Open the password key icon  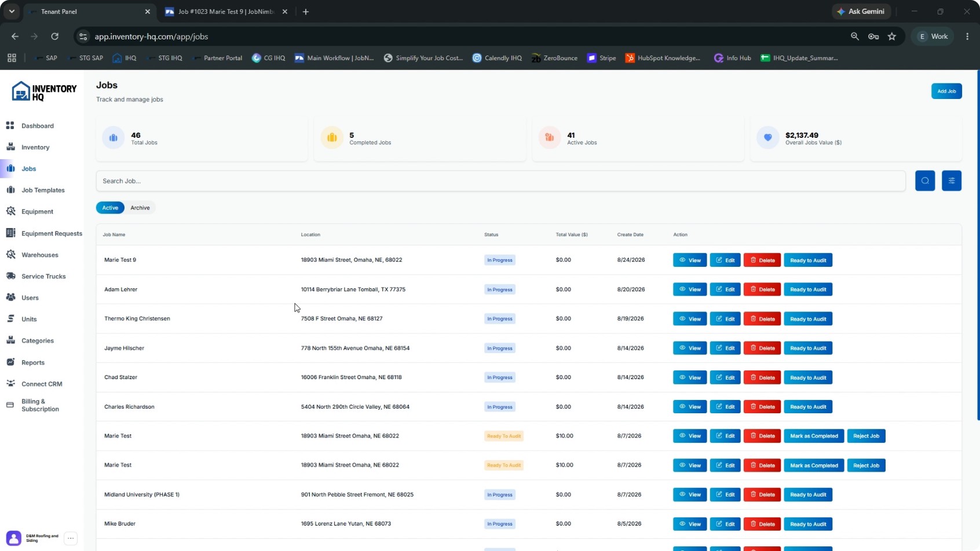(873, 36)
